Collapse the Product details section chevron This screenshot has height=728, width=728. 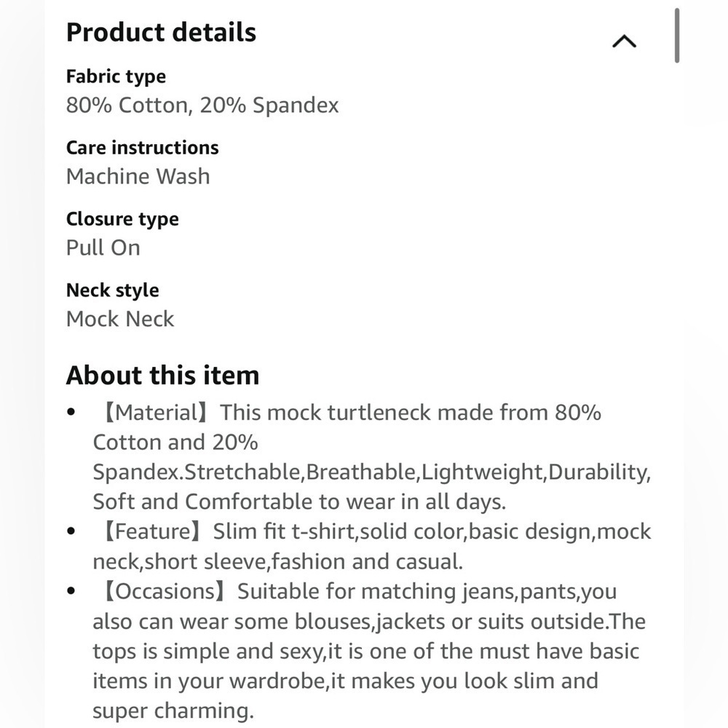pyautogui.click(x=624, y=41)
